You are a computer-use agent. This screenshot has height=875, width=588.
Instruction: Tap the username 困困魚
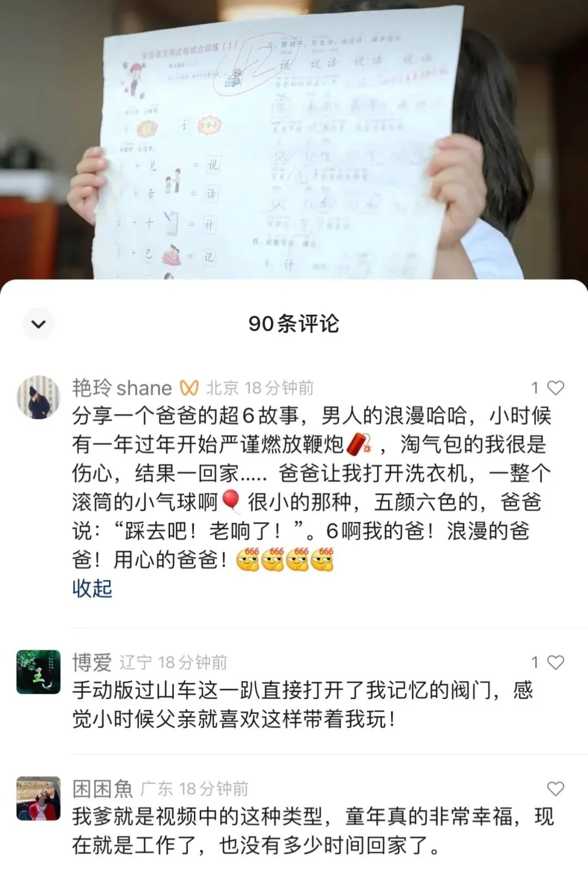[x=102, y=788]
